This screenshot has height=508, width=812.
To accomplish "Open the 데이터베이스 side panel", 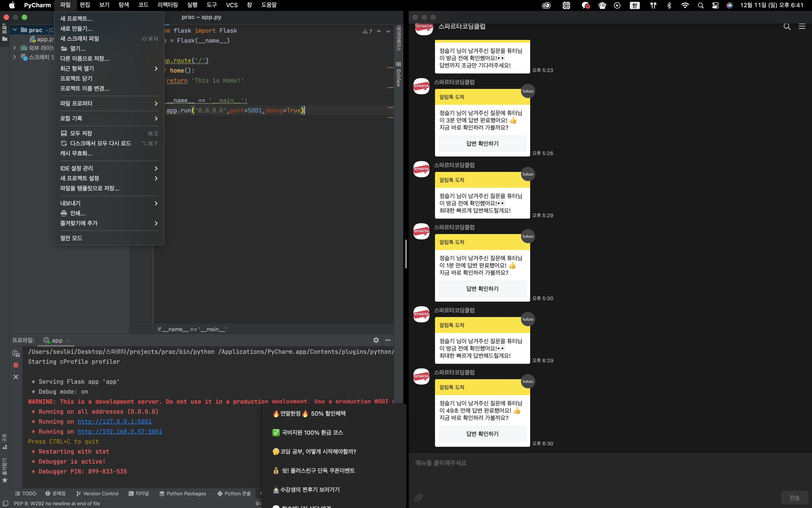I will pyautogui.click(x=399, y=38).
